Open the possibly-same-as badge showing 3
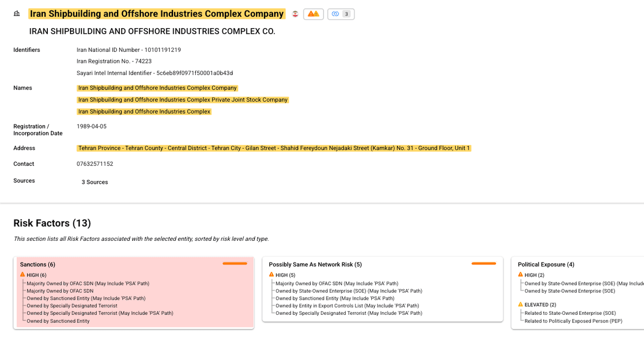Viewport: 644px width, 339px height. [x=341, y=14]
